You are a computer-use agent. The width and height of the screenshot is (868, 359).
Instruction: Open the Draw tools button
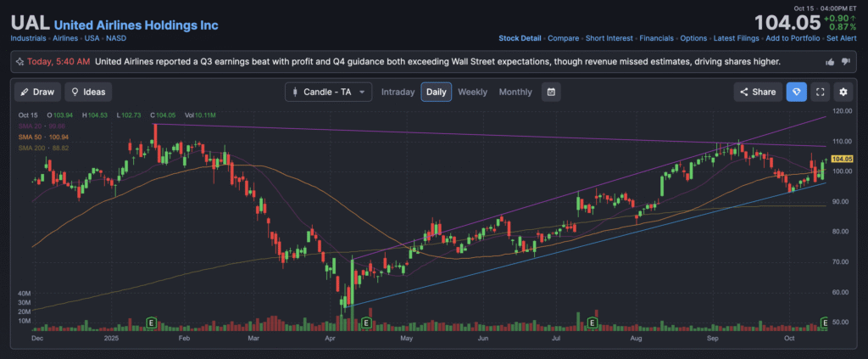[x=36, y=92]
